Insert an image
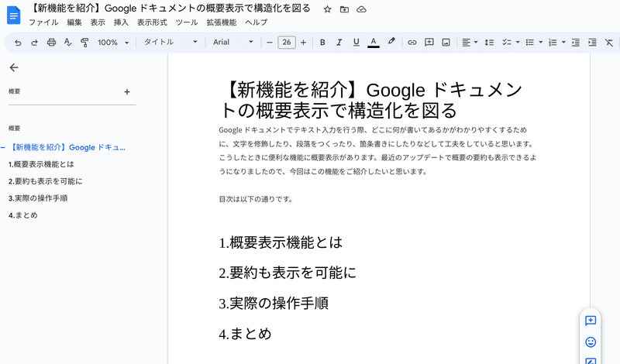This screenshot has height=364, width=620. tap(446, 43)
